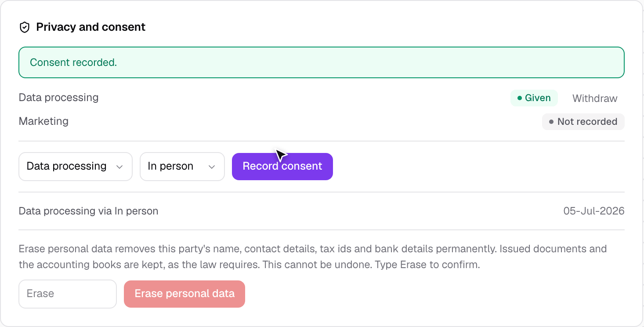This screenshot has height=327, width=644.
Task: Click the chevron arrow on Data processing dropdown
Action: [x=119, y=167]
